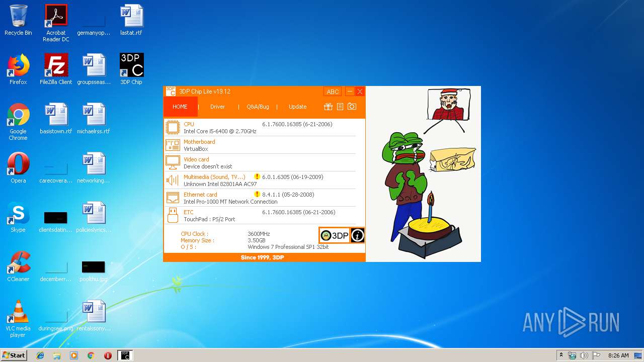This screenshot has height=362, width=644.
Task: Click the Pepe frog cartoon image
Action: [x=423, y=174]
